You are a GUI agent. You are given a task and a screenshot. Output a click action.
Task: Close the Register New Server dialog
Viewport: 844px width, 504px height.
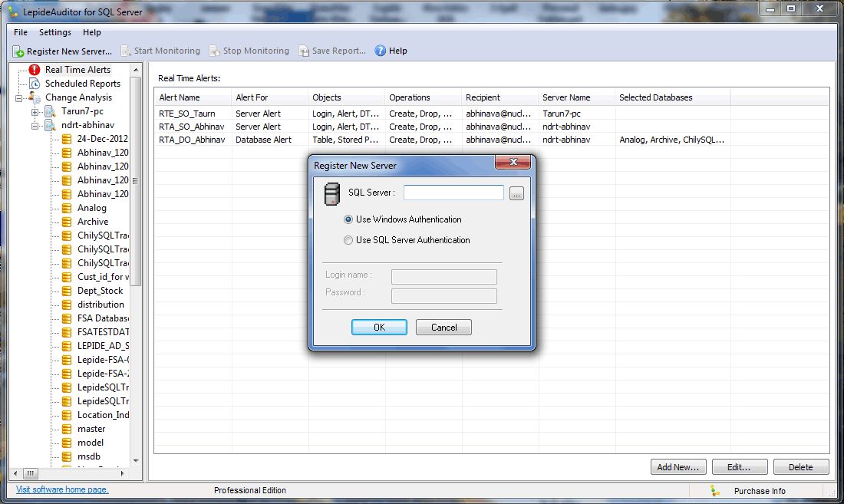coord(513,162)
